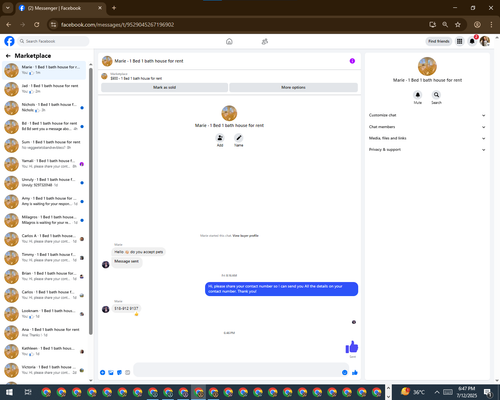Attach a photo file icon

(x=111, y=372)
